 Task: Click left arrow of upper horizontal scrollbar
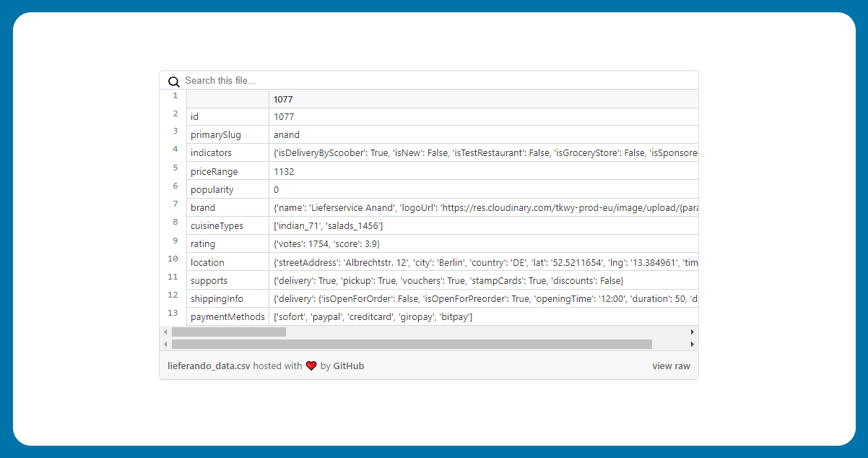[165, 332]
